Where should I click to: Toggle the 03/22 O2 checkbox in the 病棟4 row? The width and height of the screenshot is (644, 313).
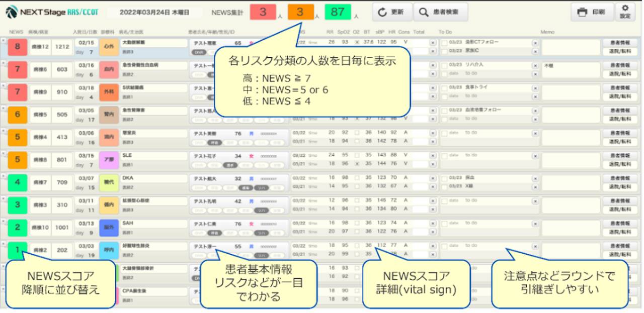(x=356, y=133)
